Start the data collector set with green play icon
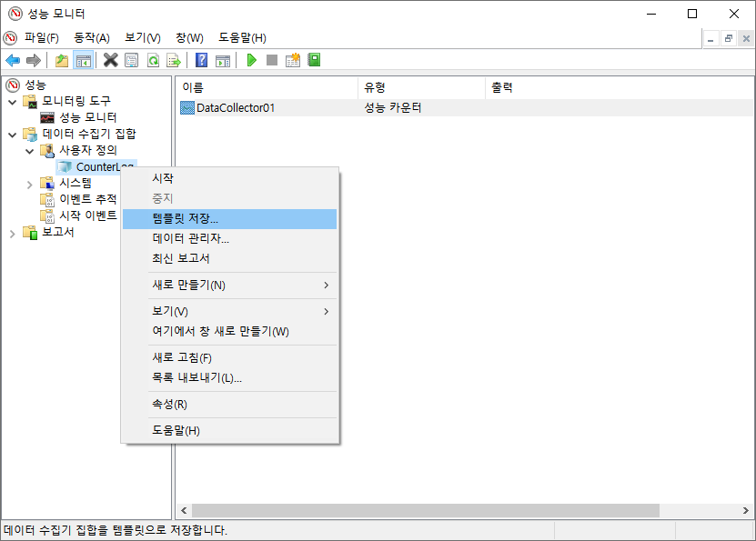The image size is (756, 541). coord(251,60)
